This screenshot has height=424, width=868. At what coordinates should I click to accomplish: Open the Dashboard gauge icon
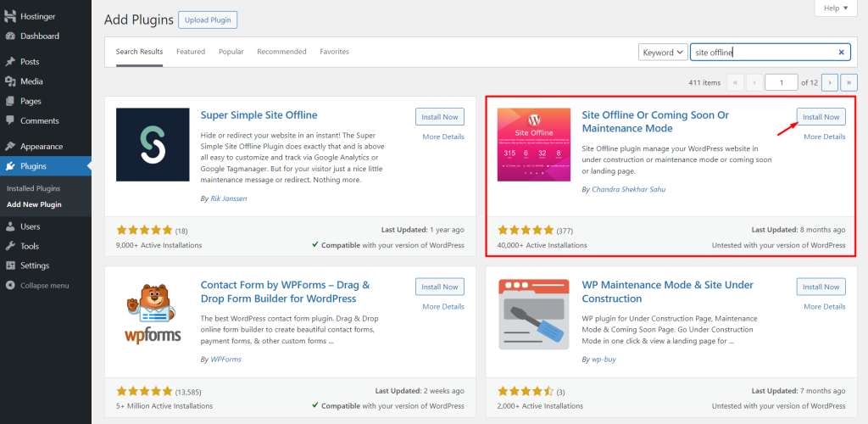[10, 36]
